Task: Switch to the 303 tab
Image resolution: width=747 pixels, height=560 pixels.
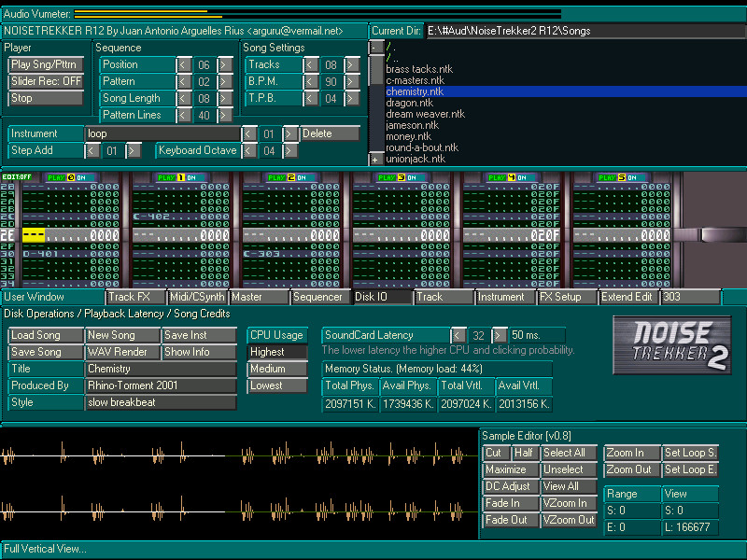Action: point(690,297)
